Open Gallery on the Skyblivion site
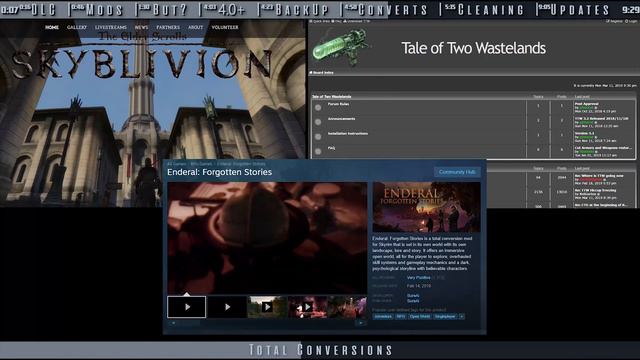The image size is (640, 360). click(x=77, y=27)
